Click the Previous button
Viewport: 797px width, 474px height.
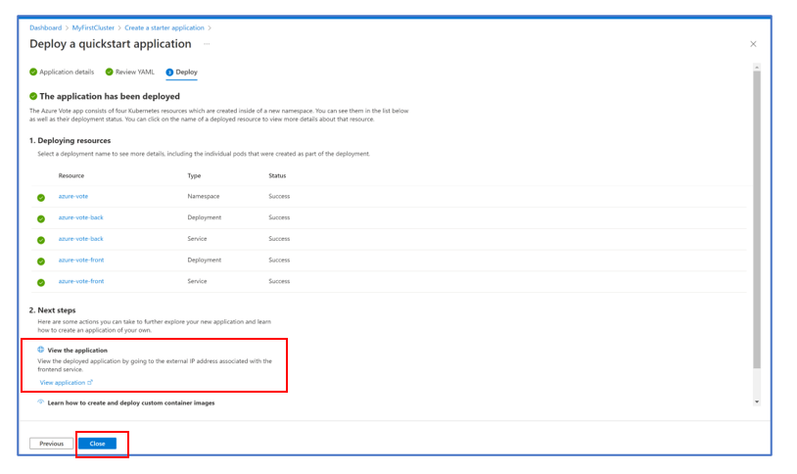[x=51, y=444]
